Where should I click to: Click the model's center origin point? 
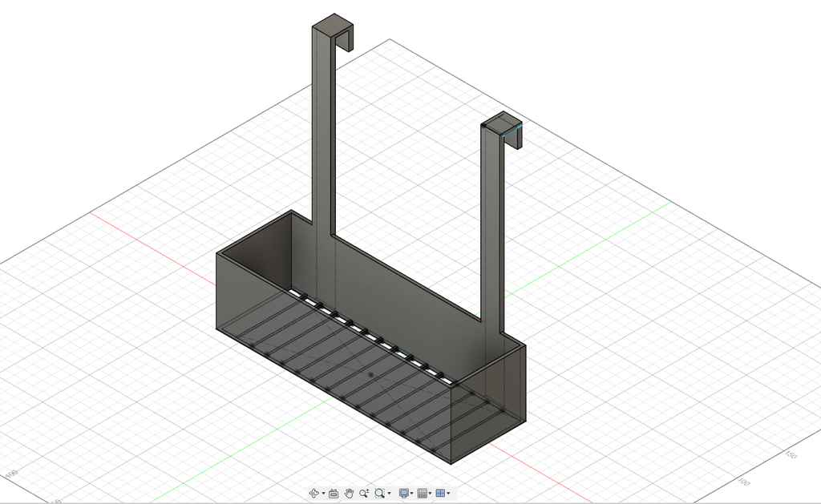(371, 375)
